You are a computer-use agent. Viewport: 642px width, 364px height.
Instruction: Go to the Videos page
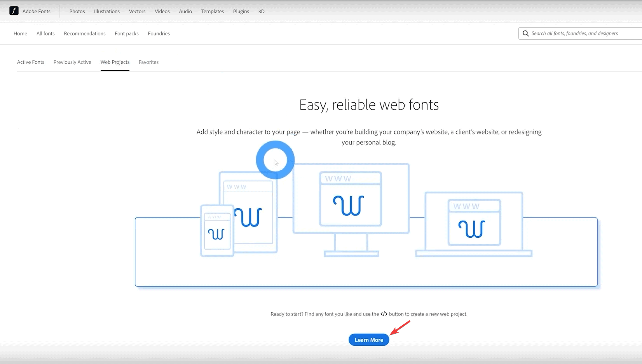click(x=162, y=11)
